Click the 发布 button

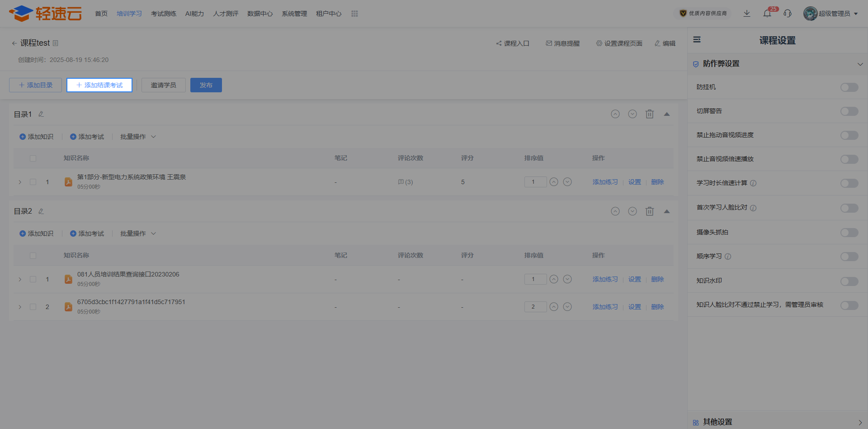(206, 85)
